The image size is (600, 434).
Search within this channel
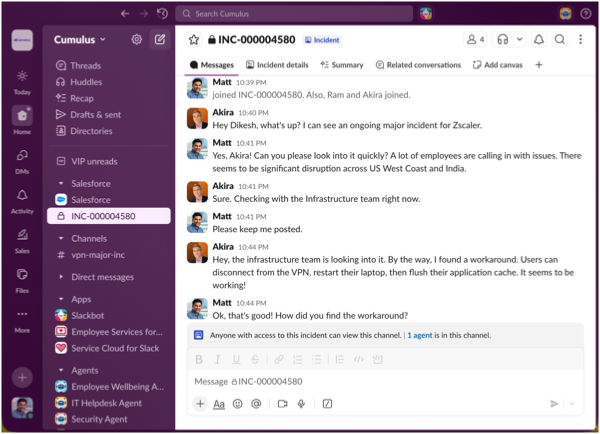[x=560, y=39]
